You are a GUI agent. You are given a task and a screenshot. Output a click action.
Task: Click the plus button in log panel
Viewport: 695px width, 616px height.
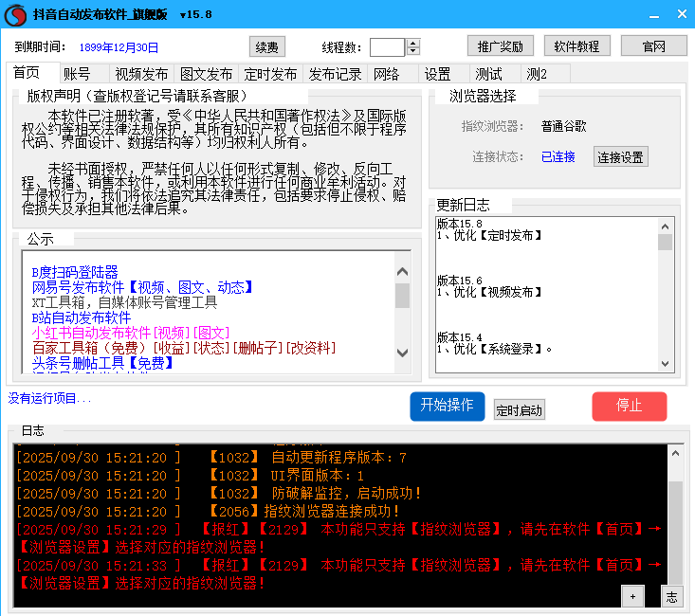(x=632, y=596)
